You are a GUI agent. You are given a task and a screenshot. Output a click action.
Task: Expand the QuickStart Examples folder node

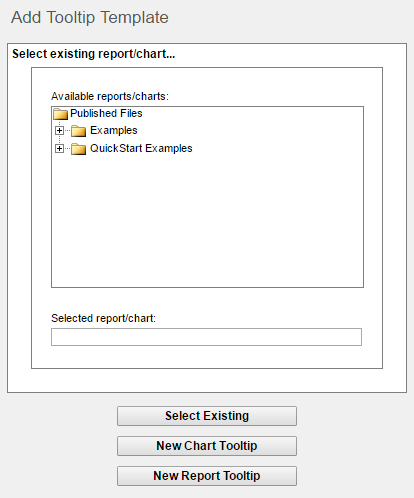coord(59,148)
